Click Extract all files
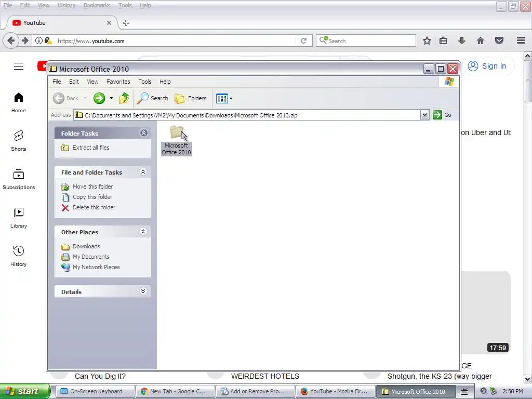 [x=91, y=148]
